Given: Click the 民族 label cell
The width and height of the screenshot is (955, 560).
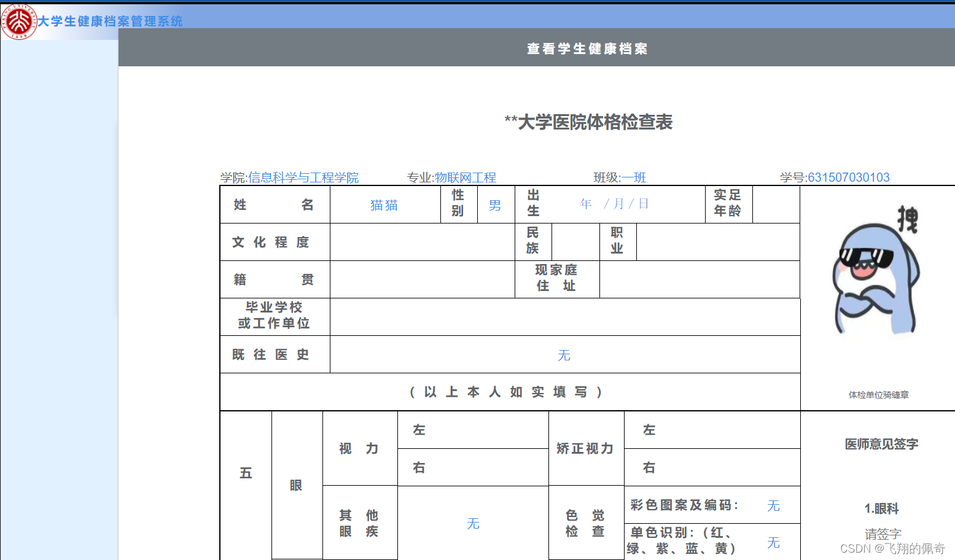Looking at the screenshot, I should [x=533, y=242].
